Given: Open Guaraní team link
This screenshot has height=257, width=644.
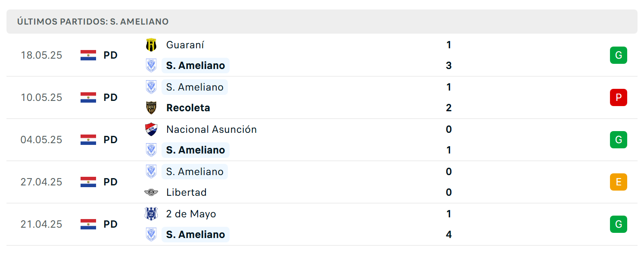Looking at the screenshot, I should tap(185, 45).
